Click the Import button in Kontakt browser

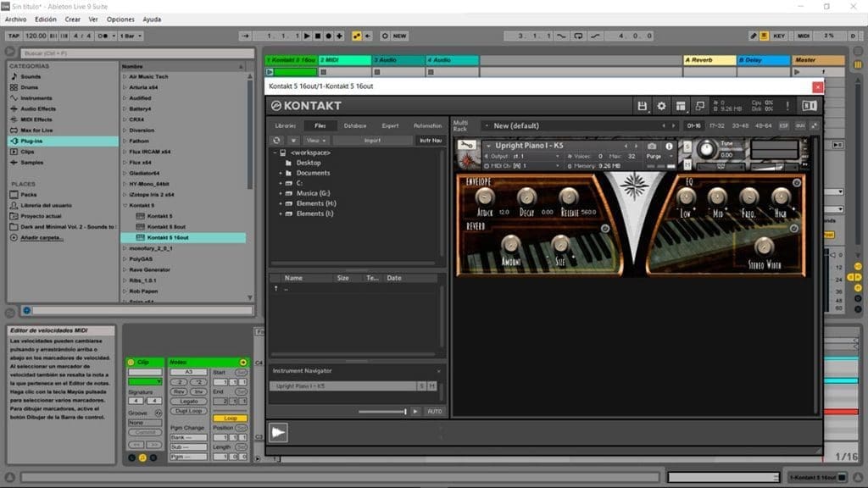373,141
